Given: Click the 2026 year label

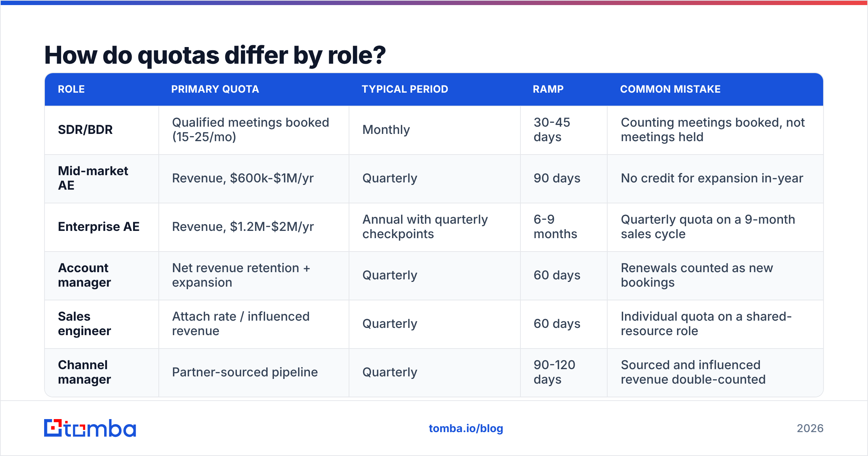Looking at the screenshot, I should click(x=810, y=428).
